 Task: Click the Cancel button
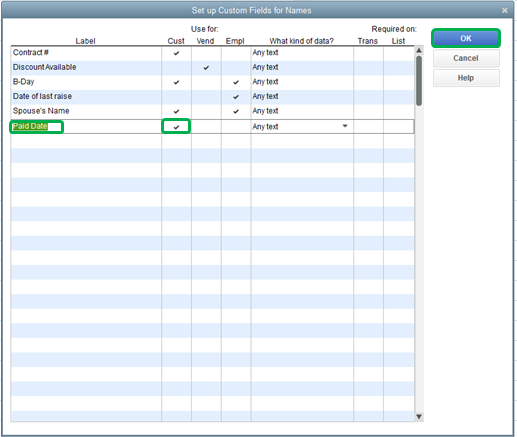point(466,58)
